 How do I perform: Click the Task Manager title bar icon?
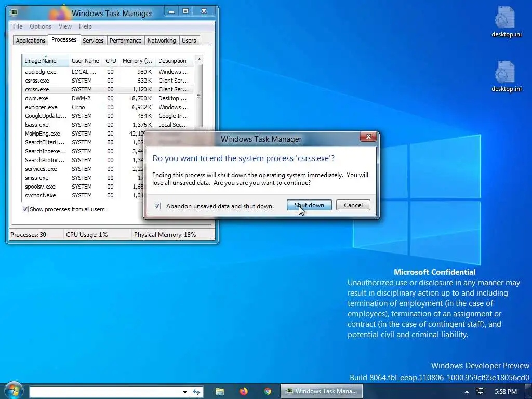coord(14,13)
